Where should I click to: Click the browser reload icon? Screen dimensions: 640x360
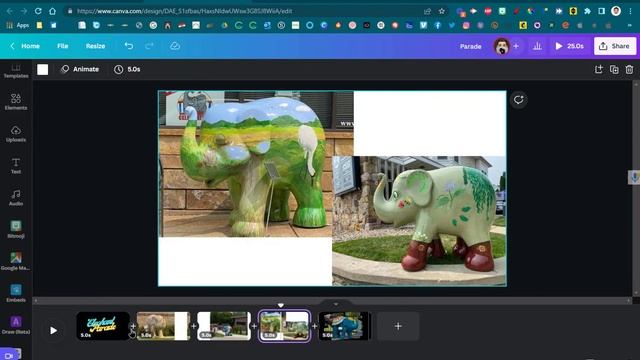click(38, 11)
